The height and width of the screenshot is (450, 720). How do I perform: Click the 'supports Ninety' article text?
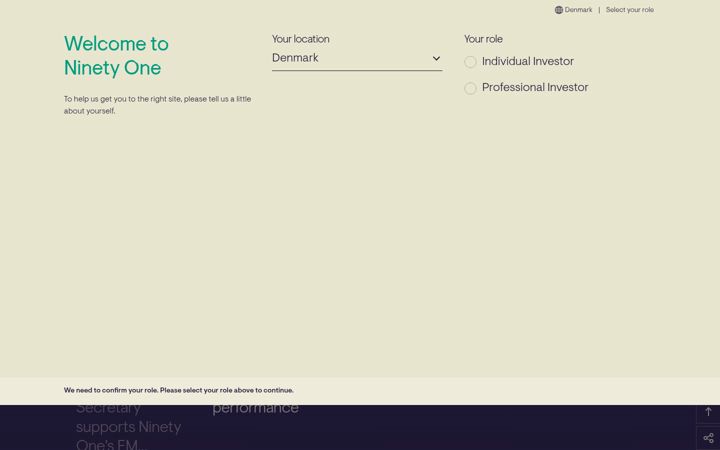pos(129,427)
